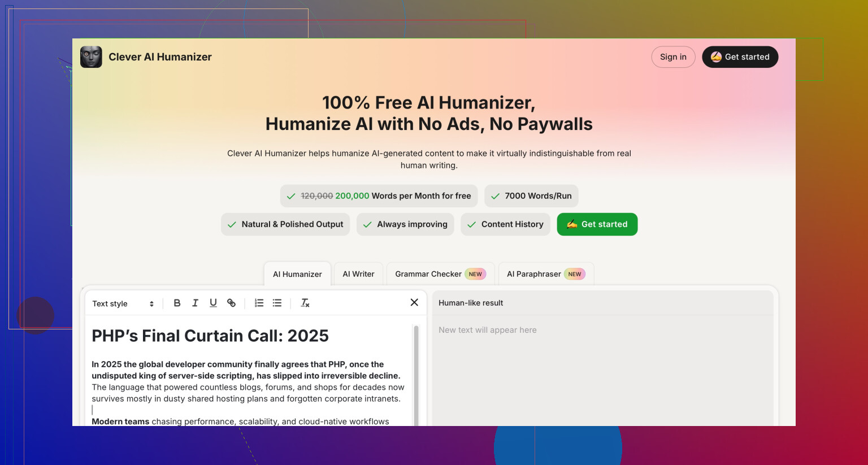The height and width of the screenshot is (465, 868).
Task: Apply underline using the toolbar icon
Action: tap(213, 303)
